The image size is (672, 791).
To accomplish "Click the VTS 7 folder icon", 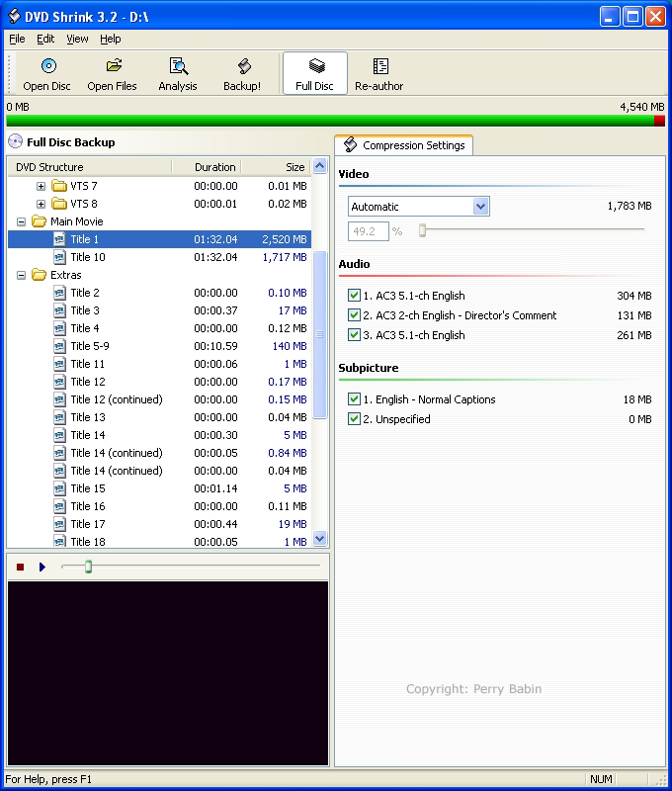I will coord(59,186).
